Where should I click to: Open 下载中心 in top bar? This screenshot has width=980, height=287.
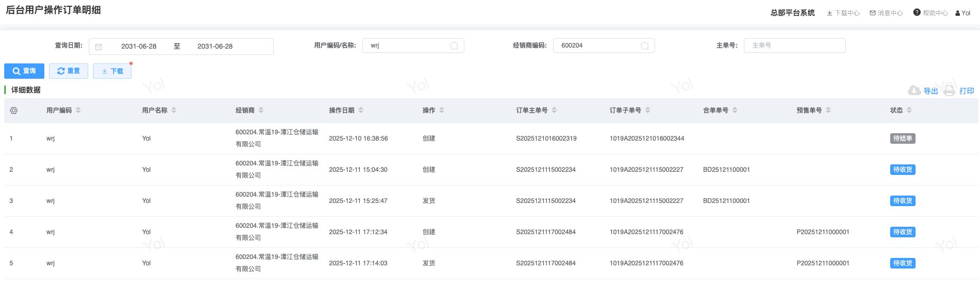coord(843,13)
